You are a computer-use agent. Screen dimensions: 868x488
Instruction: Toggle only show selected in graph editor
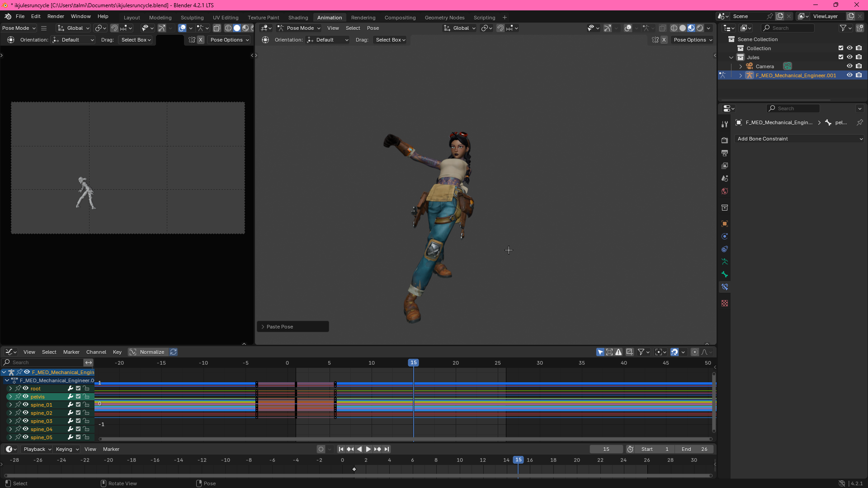(600, 352)
